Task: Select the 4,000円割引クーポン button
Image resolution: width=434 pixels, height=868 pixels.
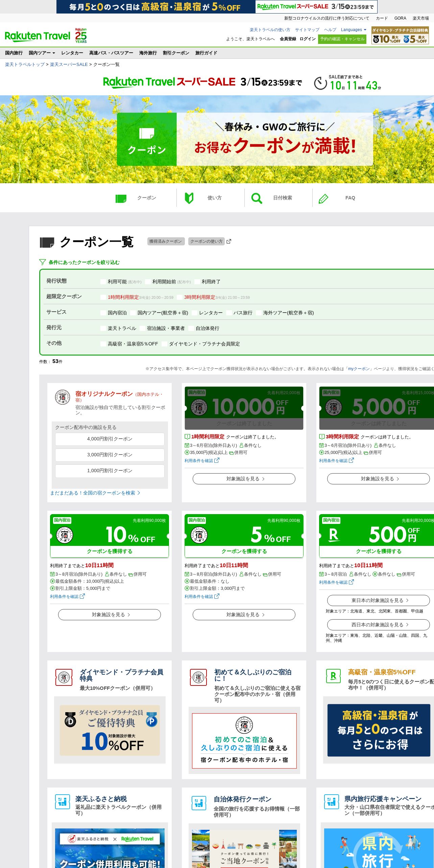Action: pyautogui.click(x=110, y=439)
